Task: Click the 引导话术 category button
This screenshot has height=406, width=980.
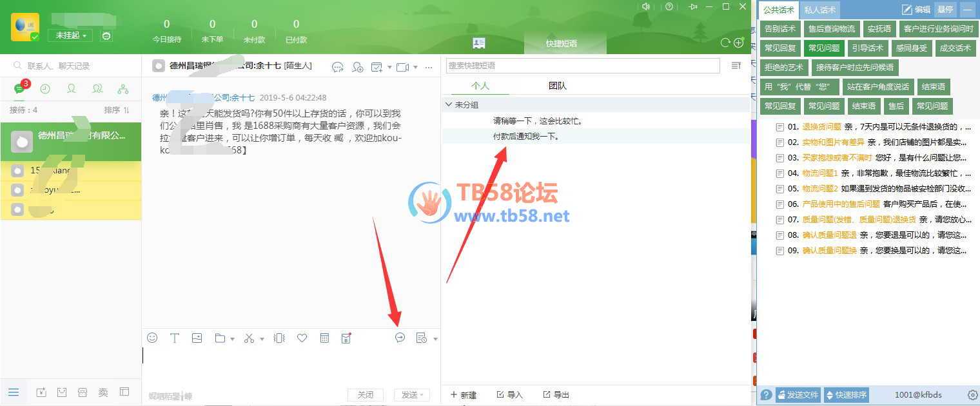Action: tap(866, 48)
